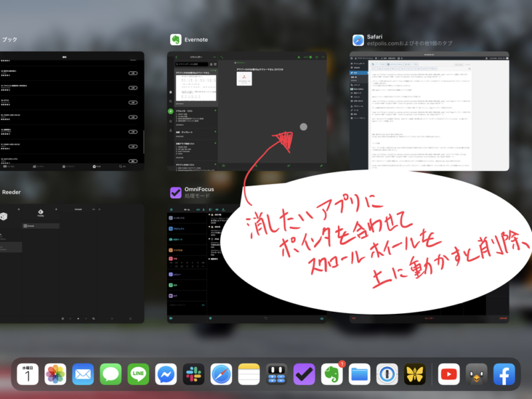Image resolution: width=532 pixels, height=399 pixels.
Task: Open Calendar from the dock
Action: click(x=27, y=374)
